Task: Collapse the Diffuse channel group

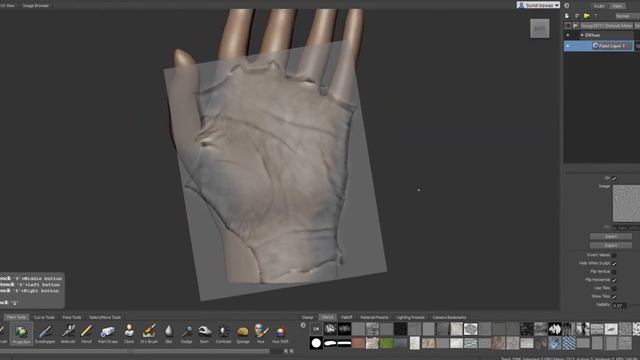Action: pos(582,36)
